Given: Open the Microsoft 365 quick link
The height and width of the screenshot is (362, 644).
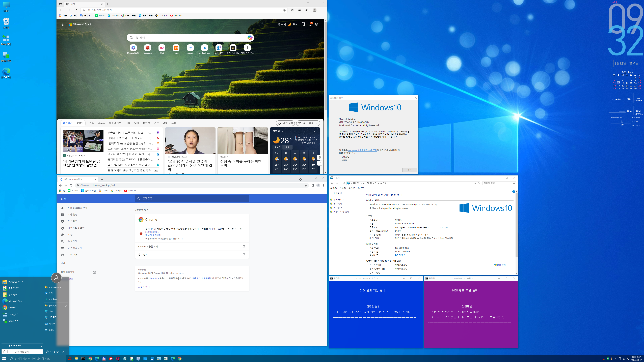Looking at the screenshot, I should tap(133, 49).
